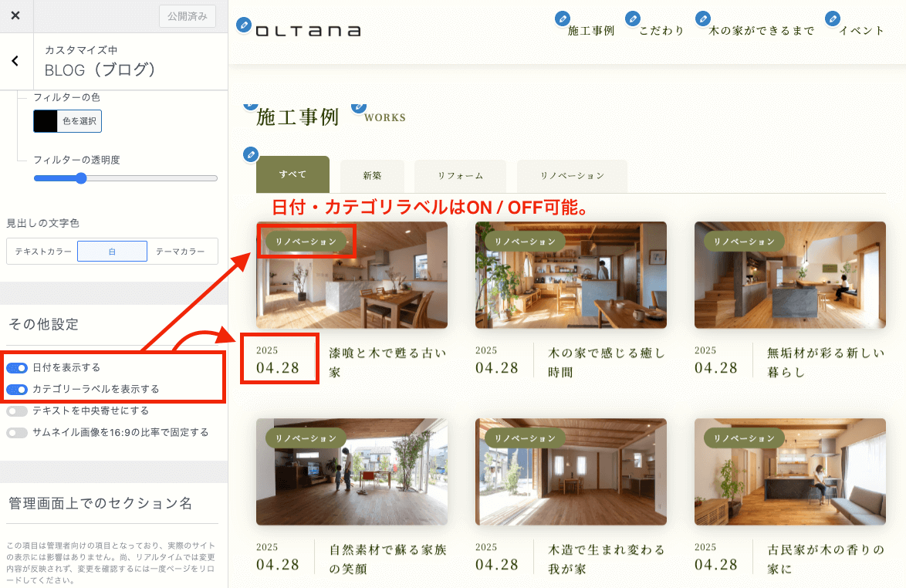The image size is (906, 588).
Task: Click edit pencil above イベント menu item
Action: tap(833, 19)
